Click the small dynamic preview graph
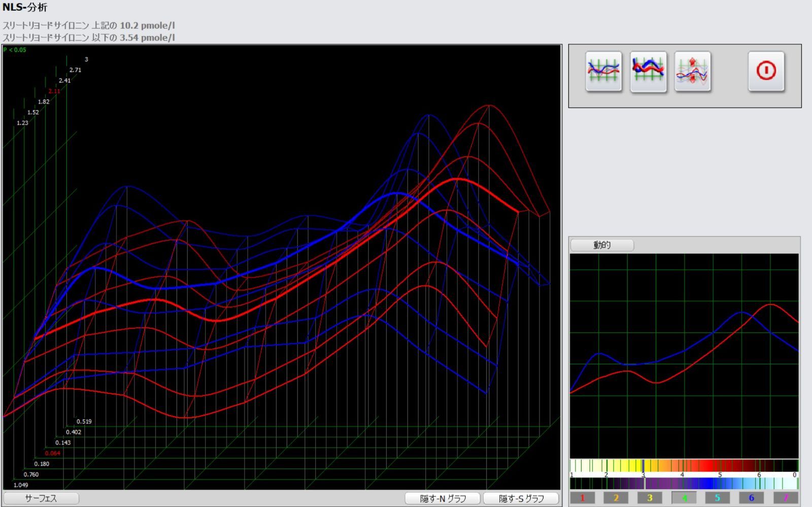 [684, 355]
